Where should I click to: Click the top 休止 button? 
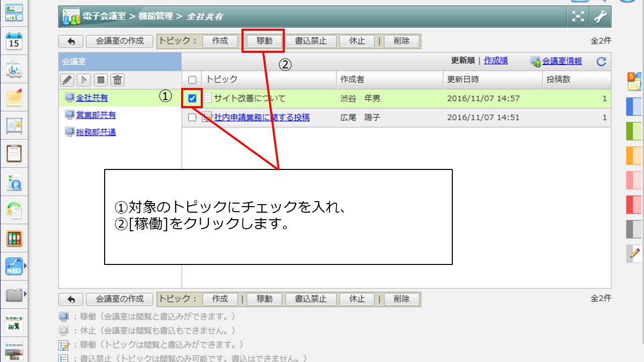coord(357,41)
